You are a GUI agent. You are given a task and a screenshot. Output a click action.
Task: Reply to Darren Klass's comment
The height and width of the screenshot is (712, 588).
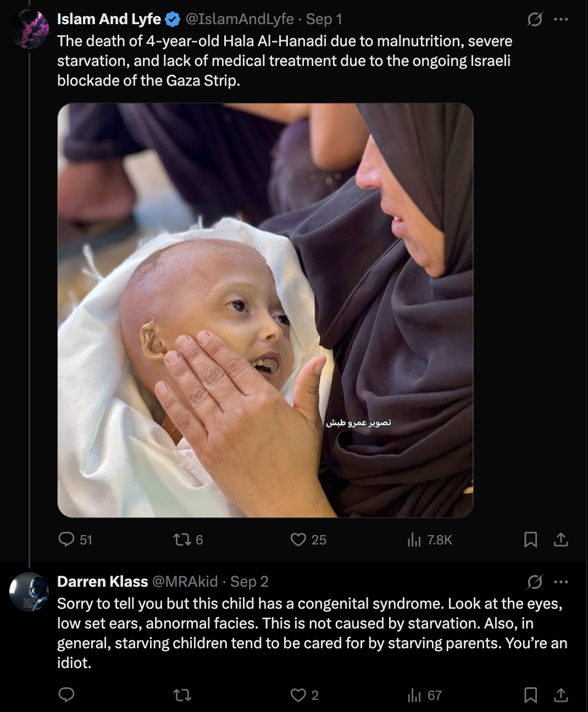point(66,695)
